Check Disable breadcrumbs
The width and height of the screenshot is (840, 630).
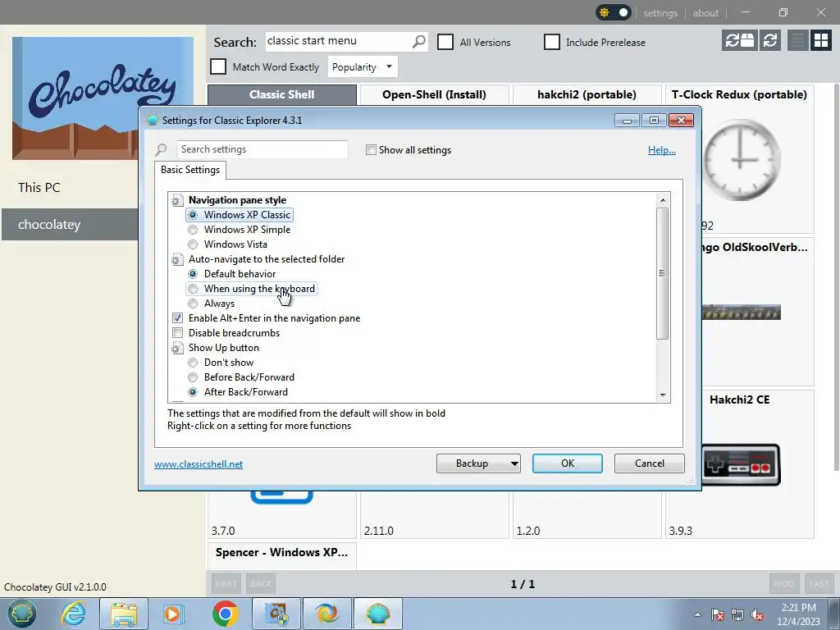(177, 333)
